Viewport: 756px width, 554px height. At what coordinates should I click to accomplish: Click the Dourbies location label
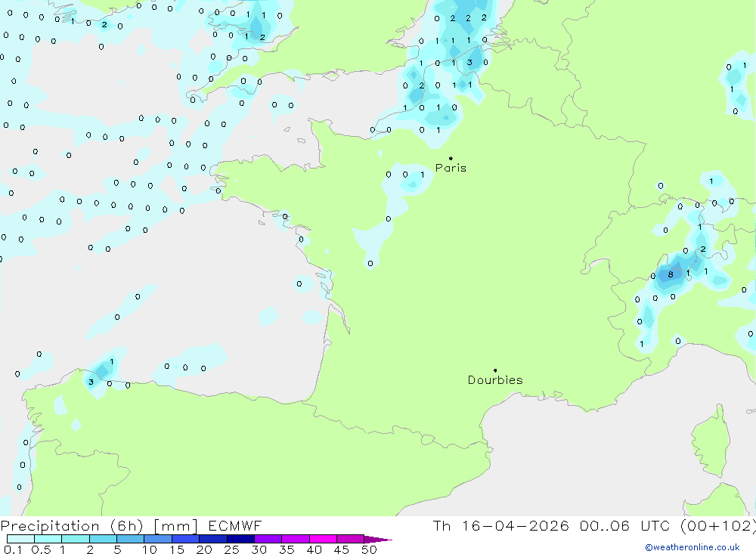pyautogui.click(x=495, y=380)
